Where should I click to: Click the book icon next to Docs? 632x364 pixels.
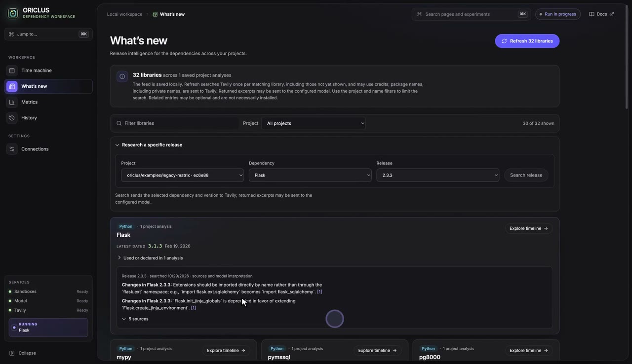click(x=592, y=14)
